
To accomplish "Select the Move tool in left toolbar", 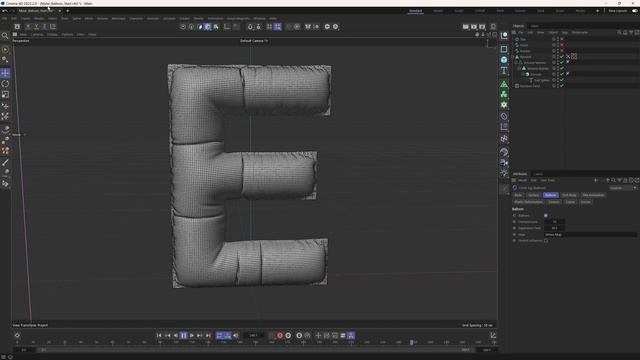I will [5, 73].
